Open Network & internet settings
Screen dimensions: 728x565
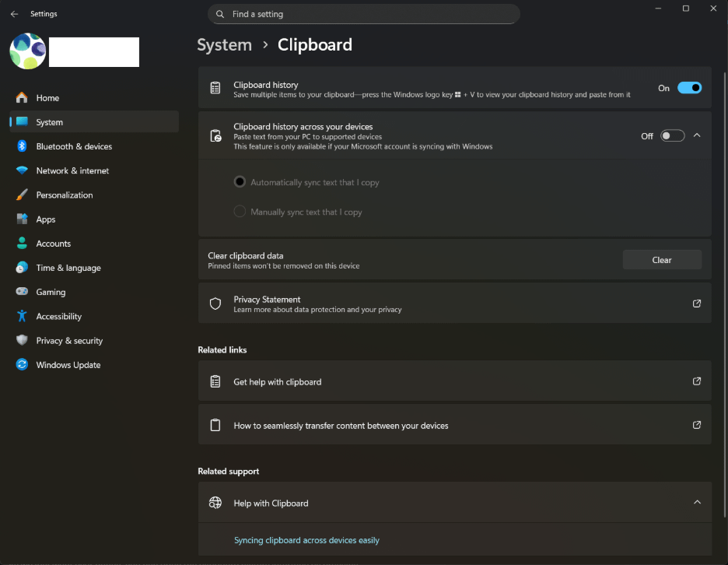click(94, 170)
